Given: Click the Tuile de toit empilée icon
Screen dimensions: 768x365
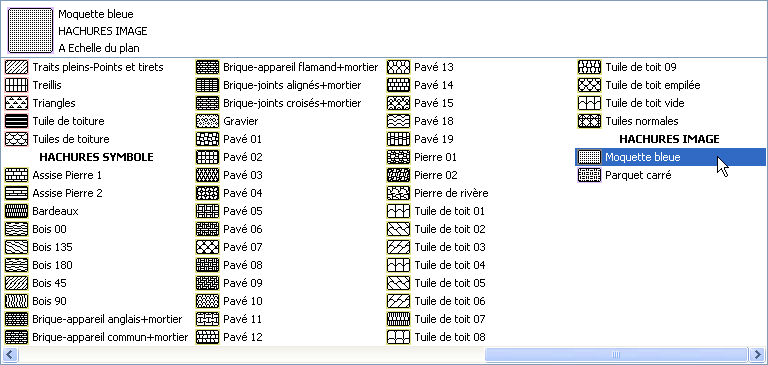Looking at the screenshot, I should point(589,85).
